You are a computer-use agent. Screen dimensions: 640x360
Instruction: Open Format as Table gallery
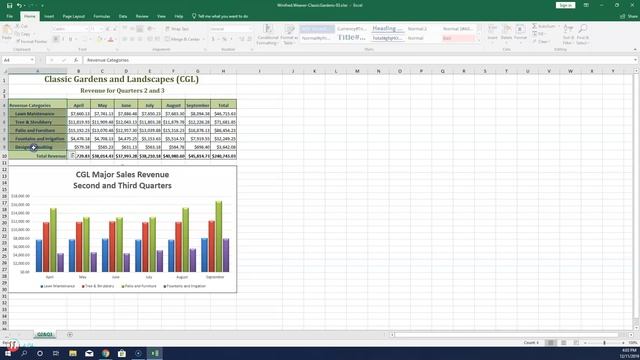click(x=289, y=35)
